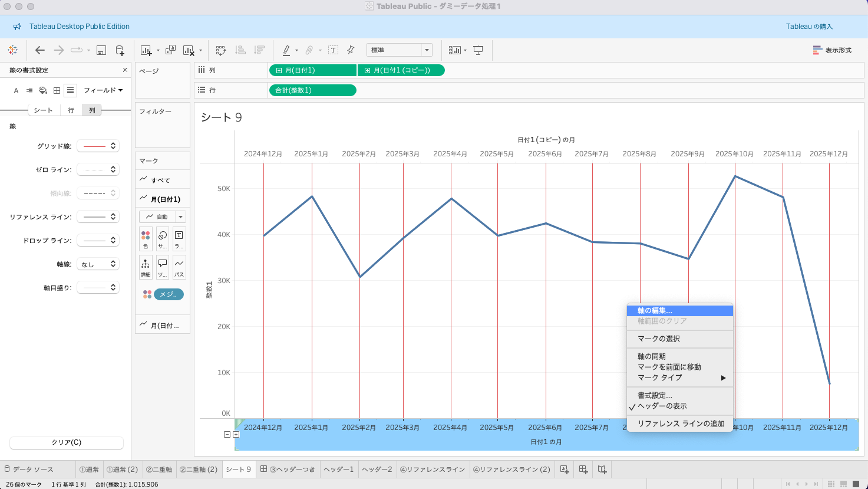Click the Tableau の購入 link

click(x=809, y=27)
